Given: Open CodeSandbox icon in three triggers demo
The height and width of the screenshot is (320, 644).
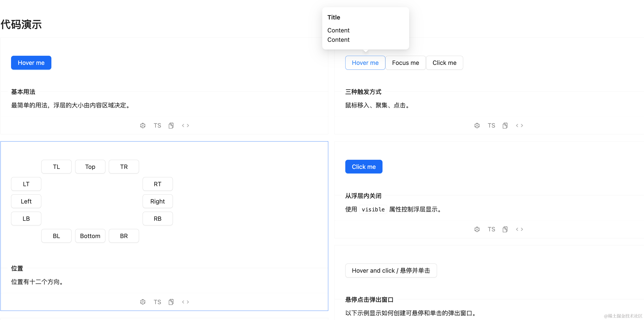Looking at the screenshot, I should tap(477, 125).
